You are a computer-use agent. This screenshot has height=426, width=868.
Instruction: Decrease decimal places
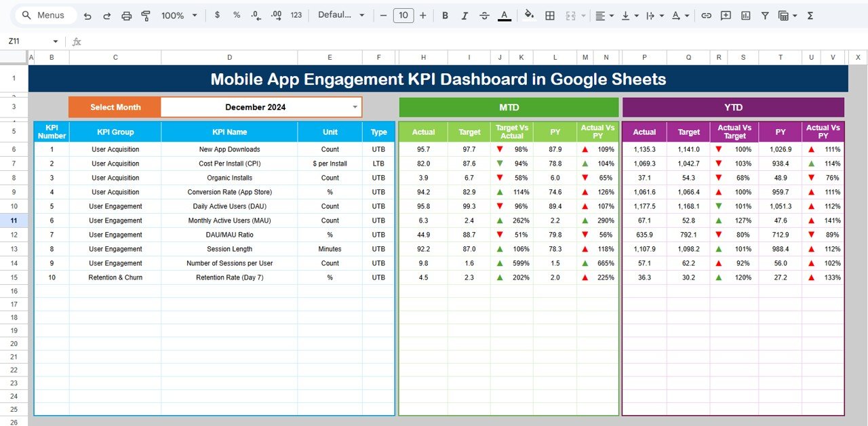(255, 15)
